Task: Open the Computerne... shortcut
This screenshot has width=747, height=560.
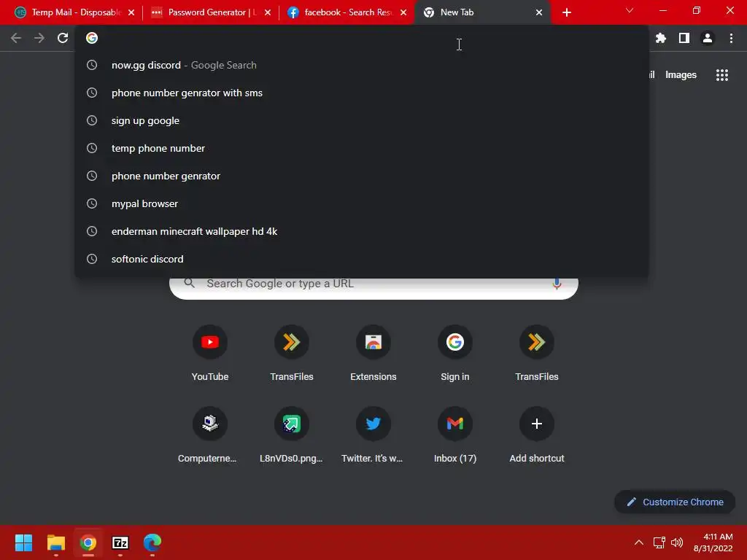Action: pos(210,435)
